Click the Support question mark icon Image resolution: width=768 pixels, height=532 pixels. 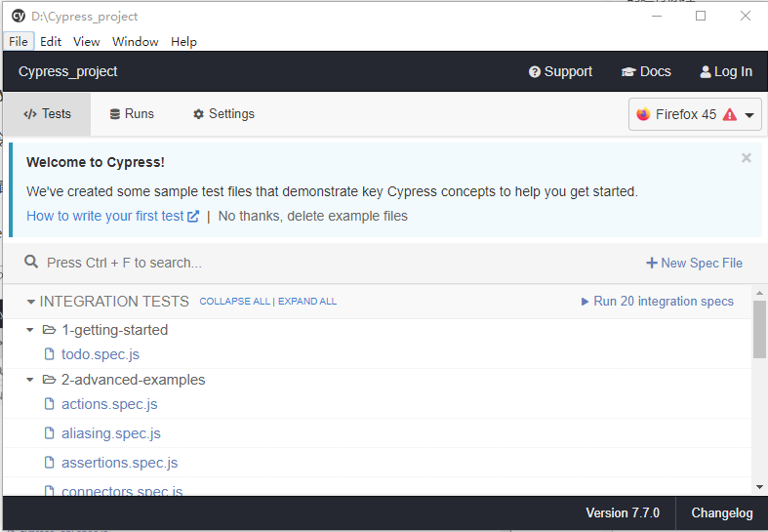pos(535,71)
